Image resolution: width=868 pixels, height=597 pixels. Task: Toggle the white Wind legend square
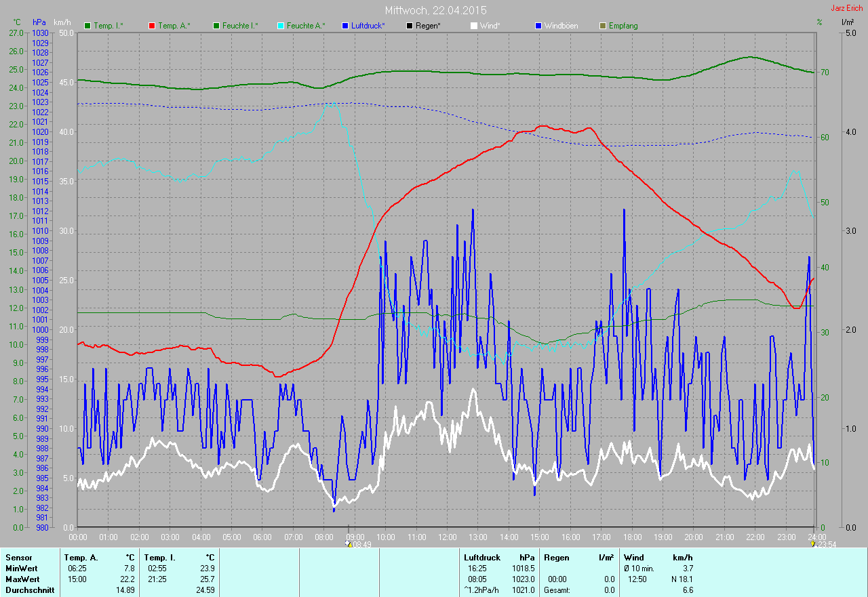[x=473, y=26]
